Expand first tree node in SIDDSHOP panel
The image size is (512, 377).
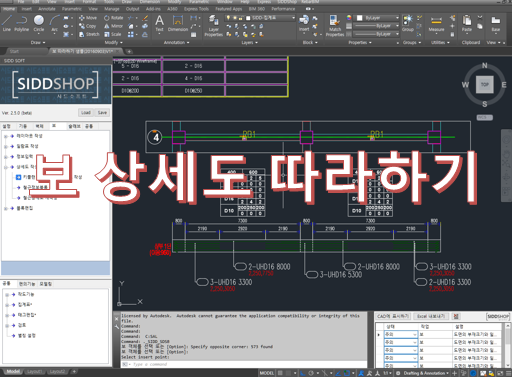point(6,136)
